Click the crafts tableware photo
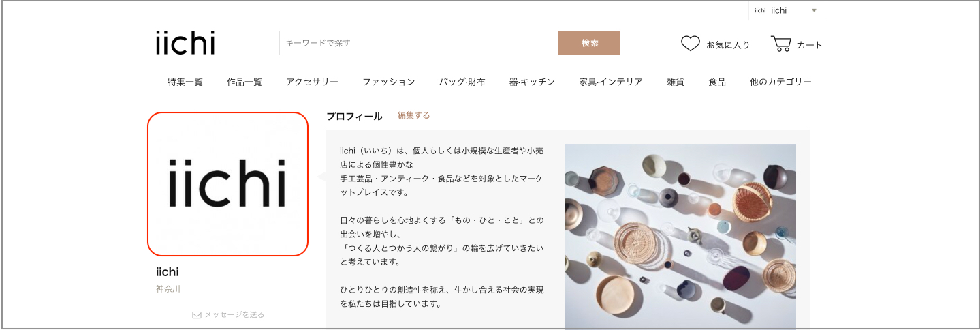The height and width of the screenshot is (330, 980). coord(680,236)
